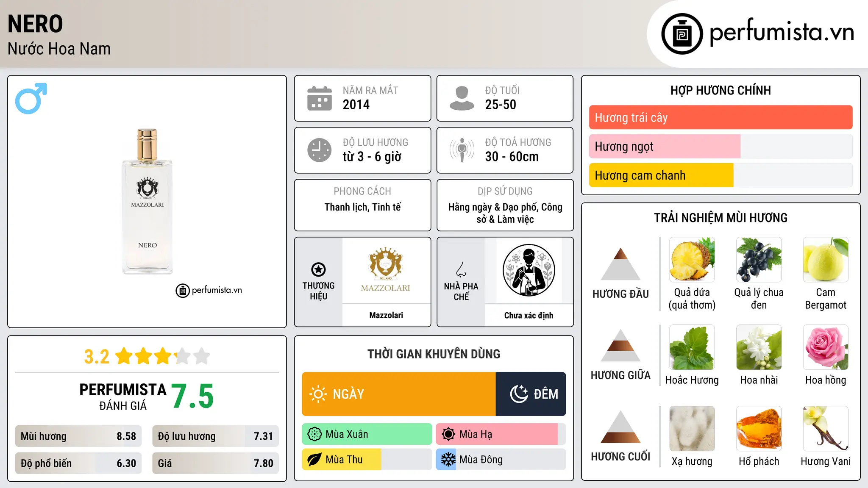Image resolution: width=868 pixels, height=488 pixels.
Task: Open the Nero perfume bottle image
Action: coord(147,202)
